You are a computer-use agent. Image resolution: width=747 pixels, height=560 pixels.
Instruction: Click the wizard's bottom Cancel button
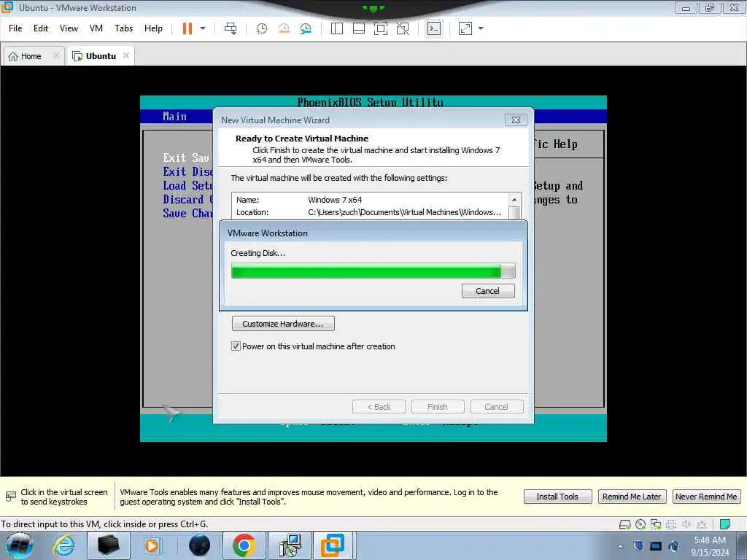[x=496, y=407]
